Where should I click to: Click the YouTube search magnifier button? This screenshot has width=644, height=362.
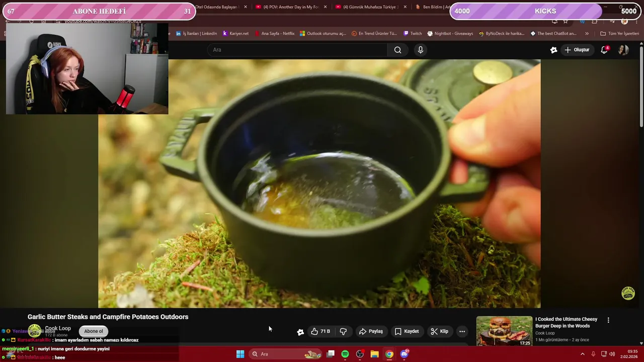click(397, 50)
